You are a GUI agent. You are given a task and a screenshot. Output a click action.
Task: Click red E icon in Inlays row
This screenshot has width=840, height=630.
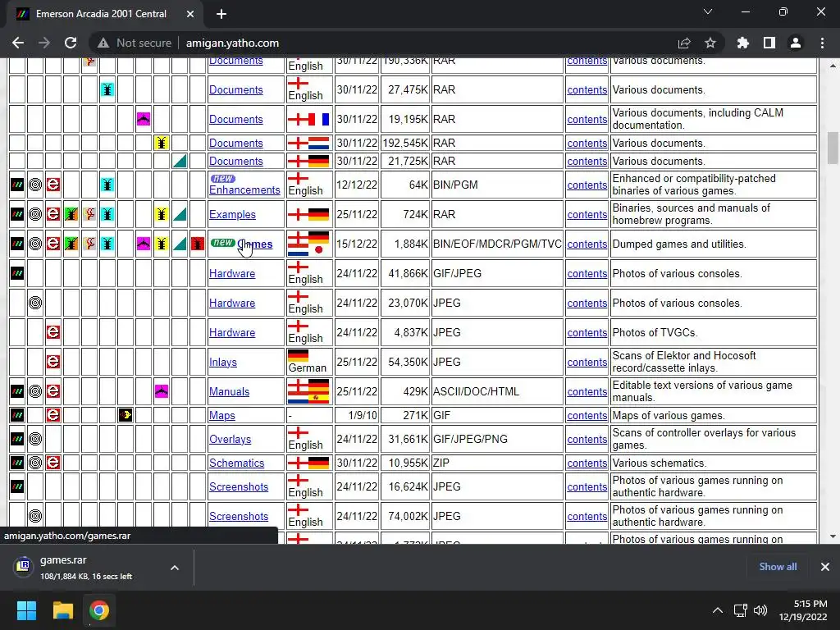[x=53, y=362]
